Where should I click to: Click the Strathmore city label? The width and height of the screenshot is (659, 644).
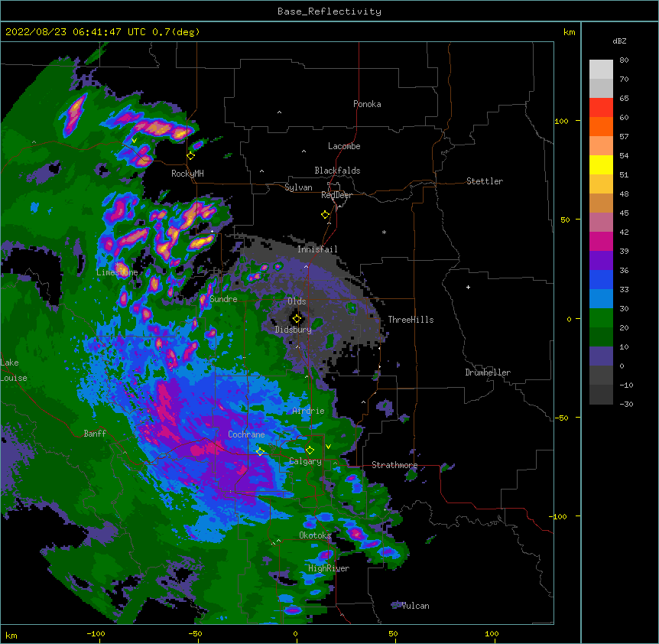(x=394, y=465)
